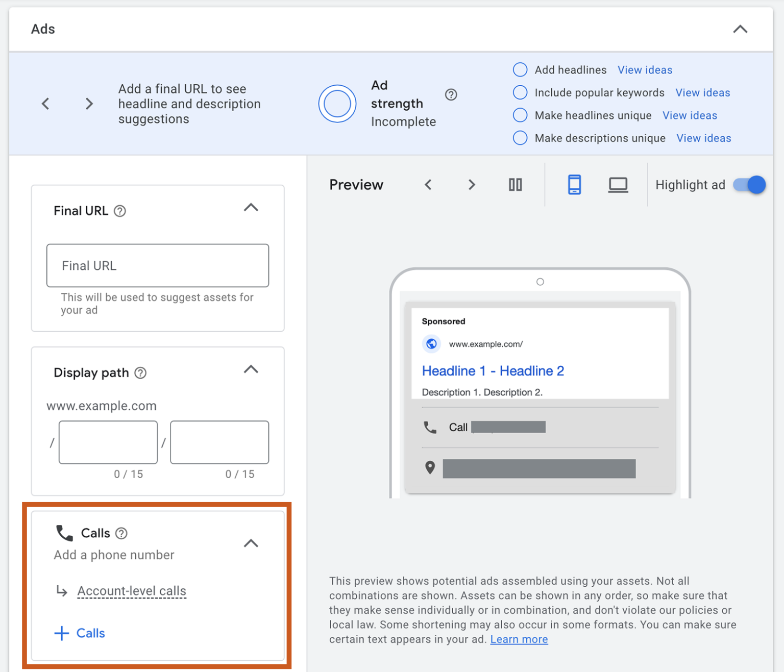The width and height of the screenshot is (784, 672).
Task: Click the globe icon in the ad preview
Action: (x=431, y=344)
